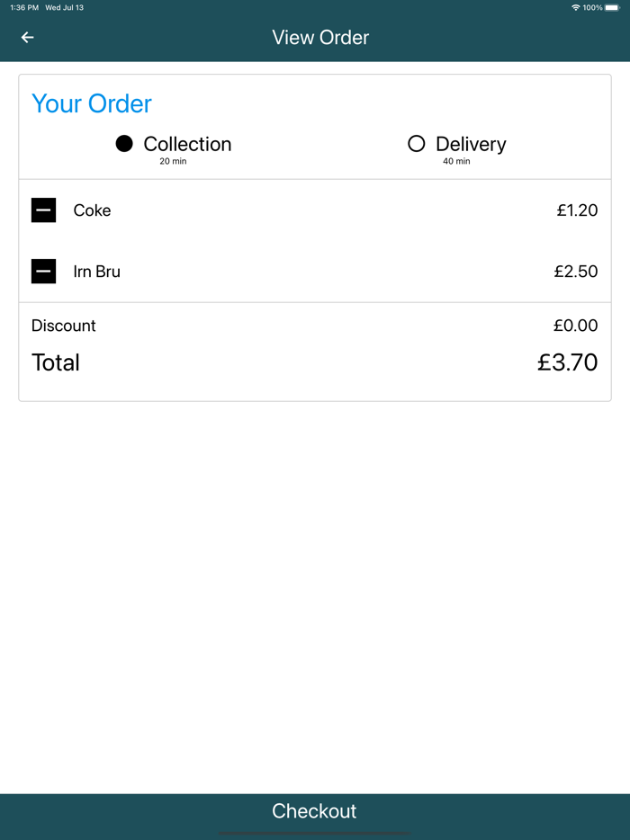Viewport: 630px width, 840px height.
Task: Tap the Total amount £3.70
Action: click(567, 362)
